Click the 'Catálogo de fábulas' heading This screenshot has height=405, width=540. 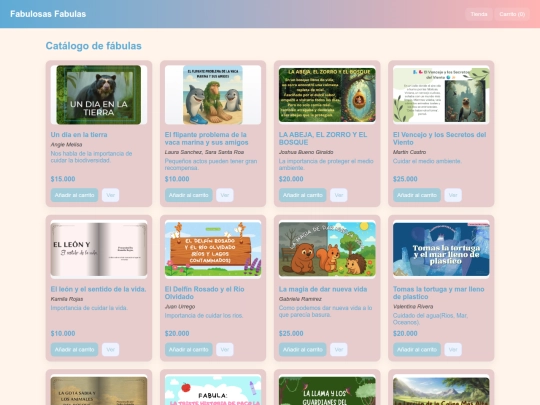point(94,46)
